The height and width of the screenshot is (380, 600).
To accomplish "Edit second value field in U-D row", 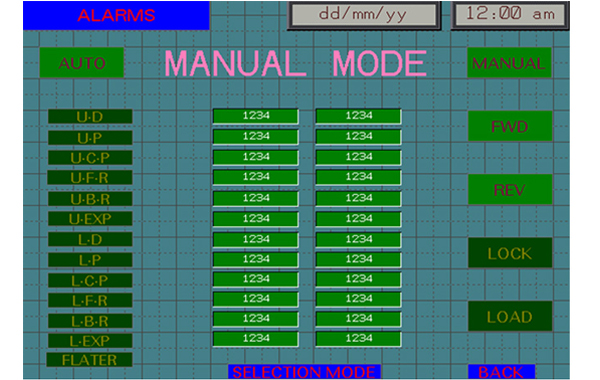I will 358,116.
